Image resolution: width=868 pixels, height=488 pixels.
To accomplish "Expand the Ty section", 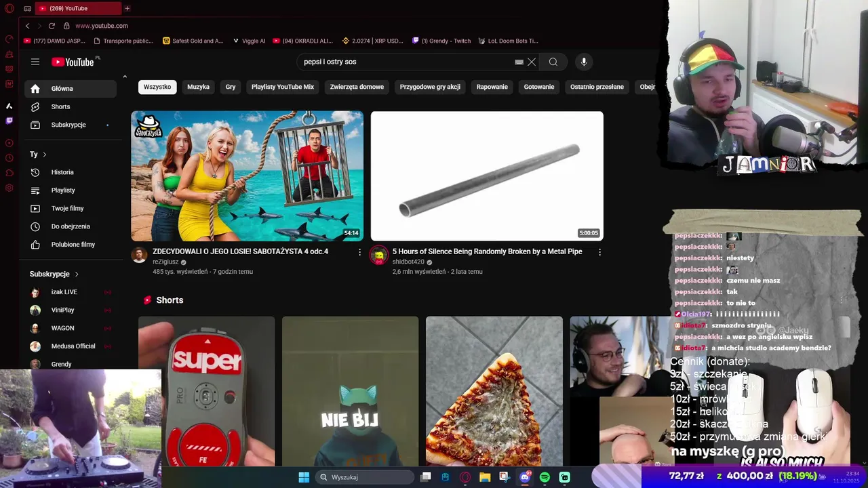I will click(38, 155).
